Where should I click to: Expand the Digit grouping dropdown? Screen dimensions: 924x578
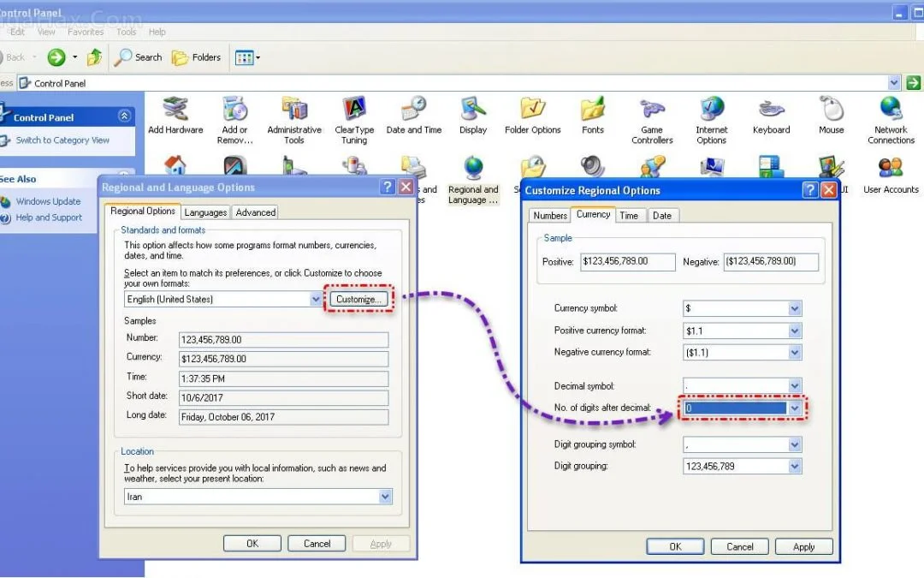pyautogui.click(x=795, y=467)
